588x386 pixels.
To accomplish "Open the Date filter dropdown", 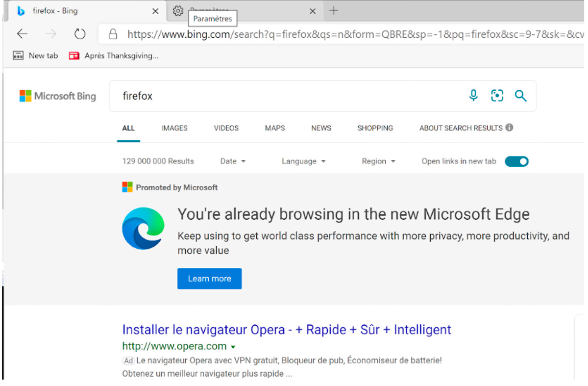I will click(x=233, y=161).
